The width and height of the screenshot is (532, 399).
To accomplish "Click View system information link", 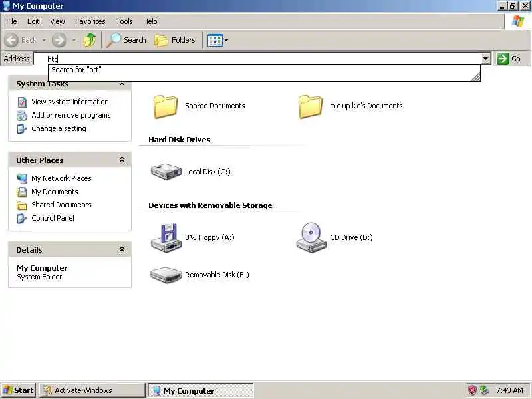I will (70, 102).
